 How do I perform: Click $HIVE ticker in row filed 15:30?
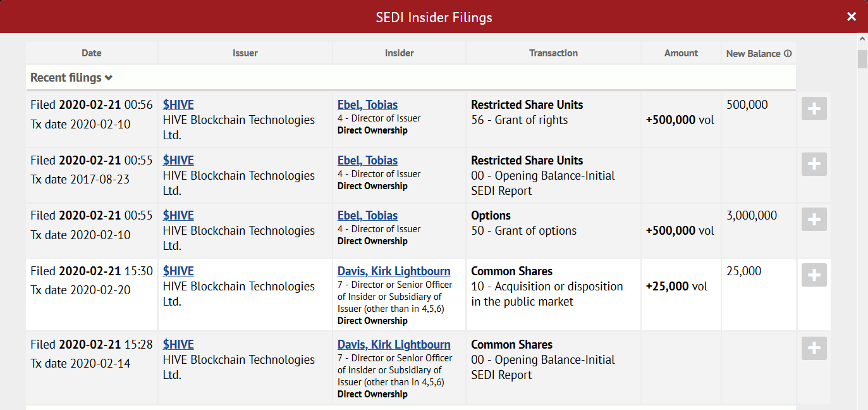pyautogui.click(x=178, y=271)
